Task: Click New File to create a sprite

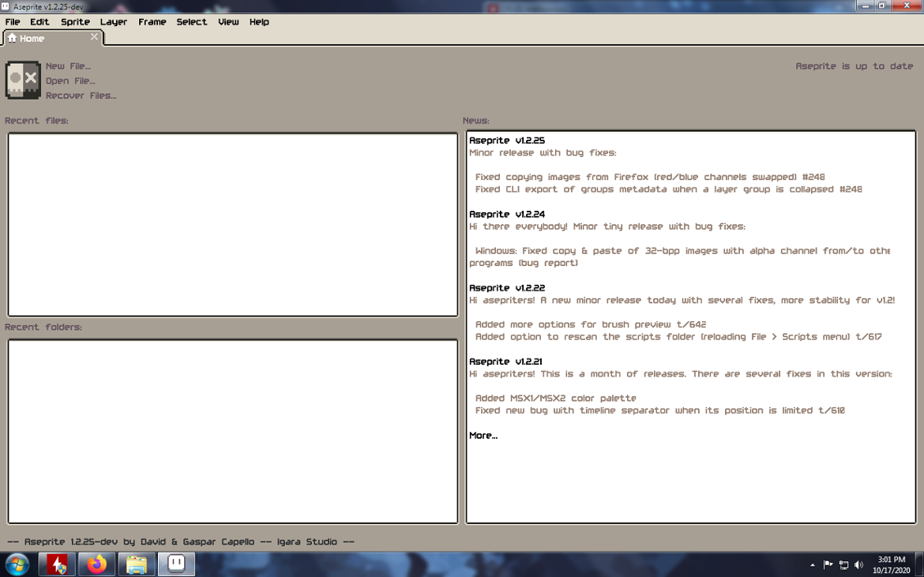Action: [x=69, y=66]
